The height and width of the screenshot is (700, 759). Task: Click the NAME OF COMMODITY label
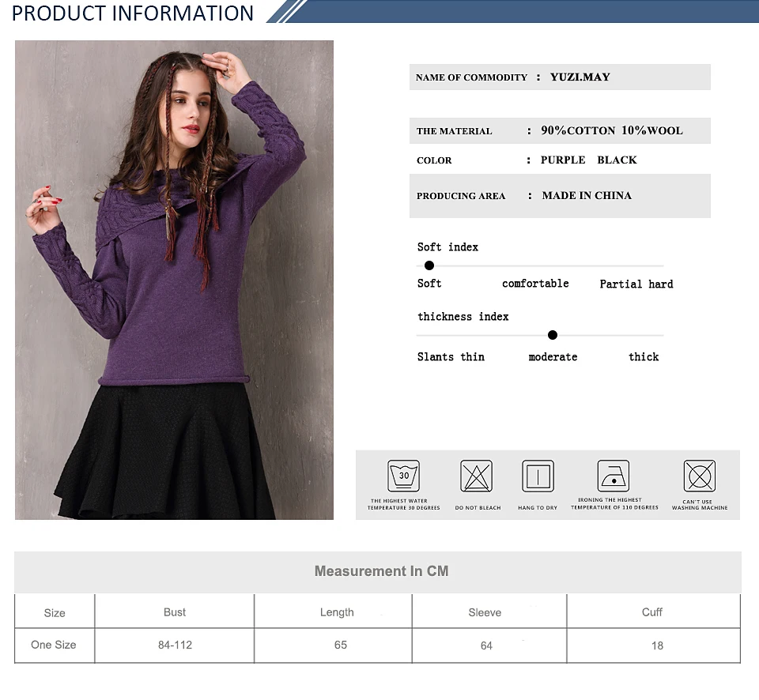pos(471,77)
